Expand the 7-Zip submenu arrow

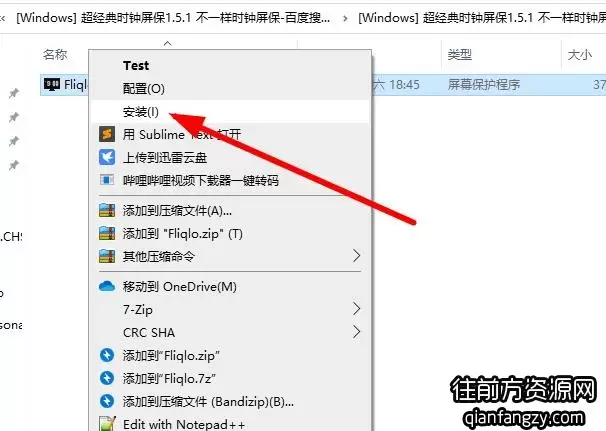[357, 309]
